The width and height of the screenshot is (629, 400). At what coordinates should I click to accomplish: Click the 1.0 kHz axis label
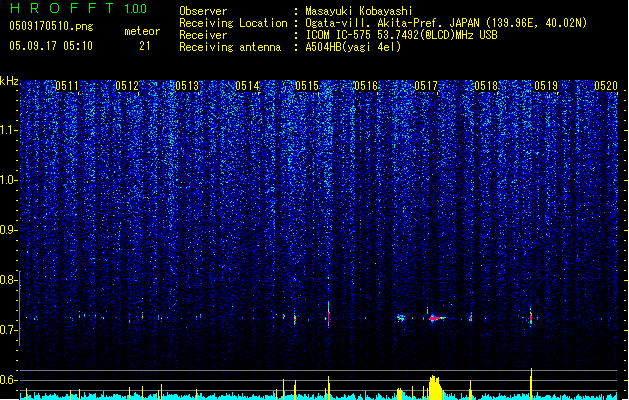(9, 180)
